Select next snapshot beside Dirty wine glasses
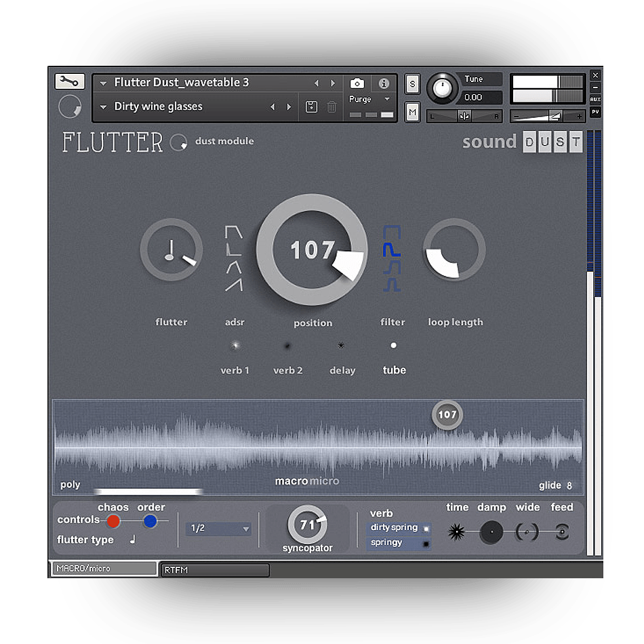The image size is (644, 644). click(x=289, y=107)
